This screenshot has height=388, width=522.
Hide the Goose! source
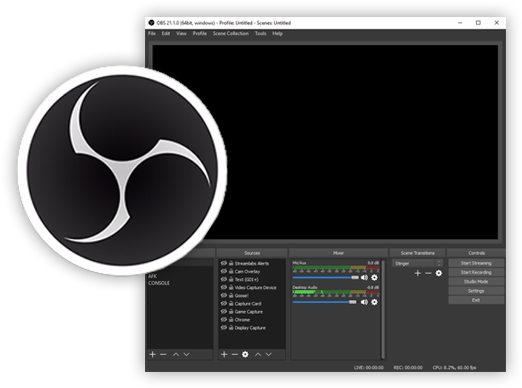pyautogui.click(x=224, y=295)
